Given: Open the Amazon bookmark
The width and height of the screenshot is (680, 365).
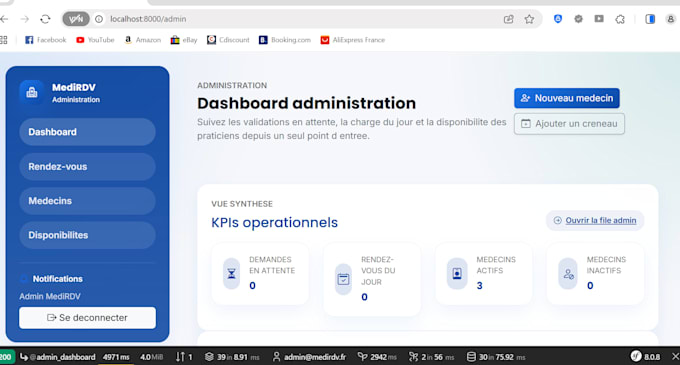Looking at the screenshot, I should point(142,40).
